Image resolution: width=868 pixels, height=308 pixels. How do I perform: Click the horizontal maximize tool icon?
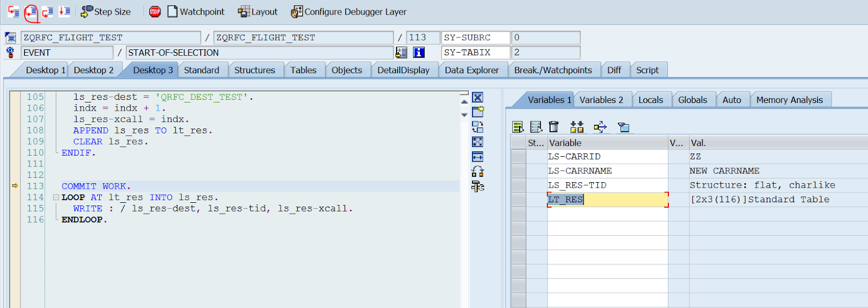coord(477,157)
